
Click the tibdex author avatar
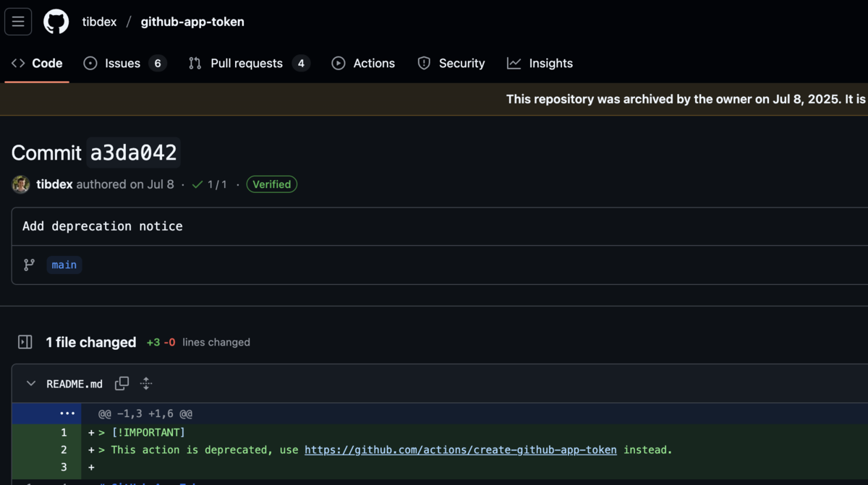[x=21, y=184]
